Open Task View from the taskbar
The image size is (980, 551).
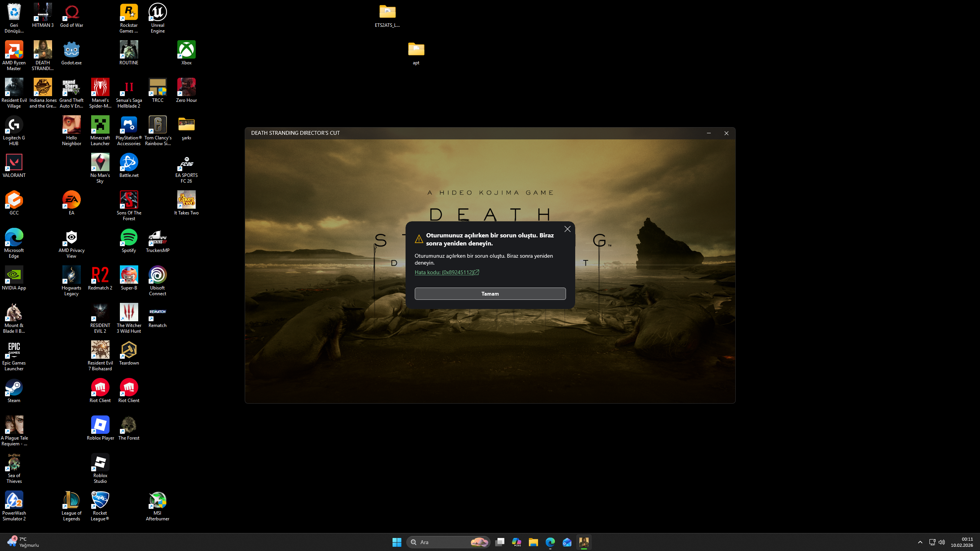pos(500,542)
